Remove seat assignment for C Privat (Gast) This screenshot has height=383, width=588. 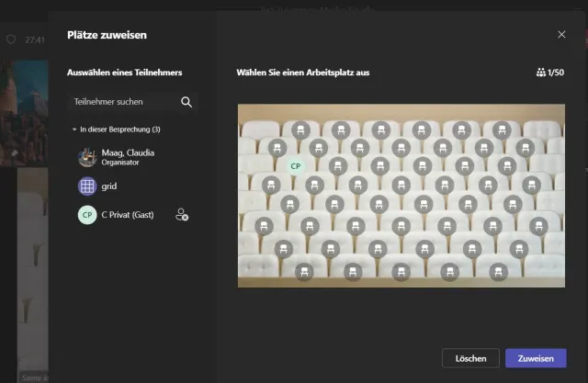coord(182,215)
